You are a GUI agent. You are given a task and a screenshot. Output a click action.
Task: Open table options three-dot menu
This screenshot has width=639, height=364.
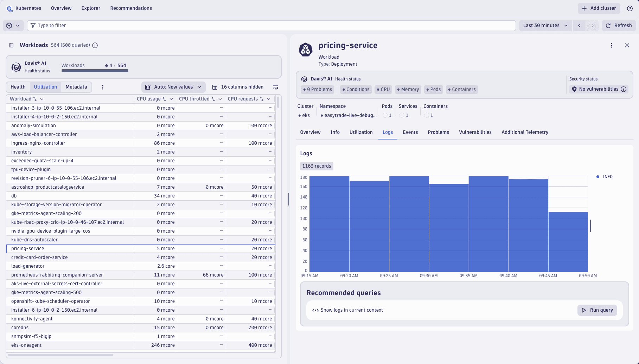point(103,87)
